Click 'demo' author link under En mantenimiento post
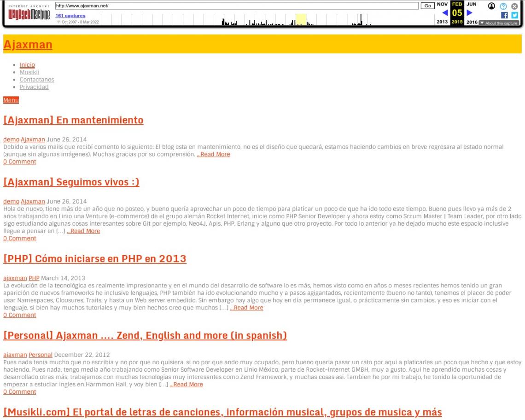The height and width of the screenshot is (420, 525). [12, 140]
